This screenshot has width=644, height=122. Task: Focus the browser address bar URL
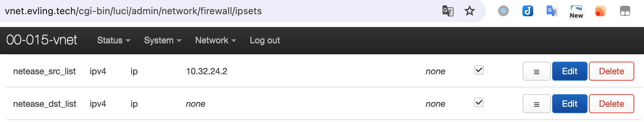(133, 11)
